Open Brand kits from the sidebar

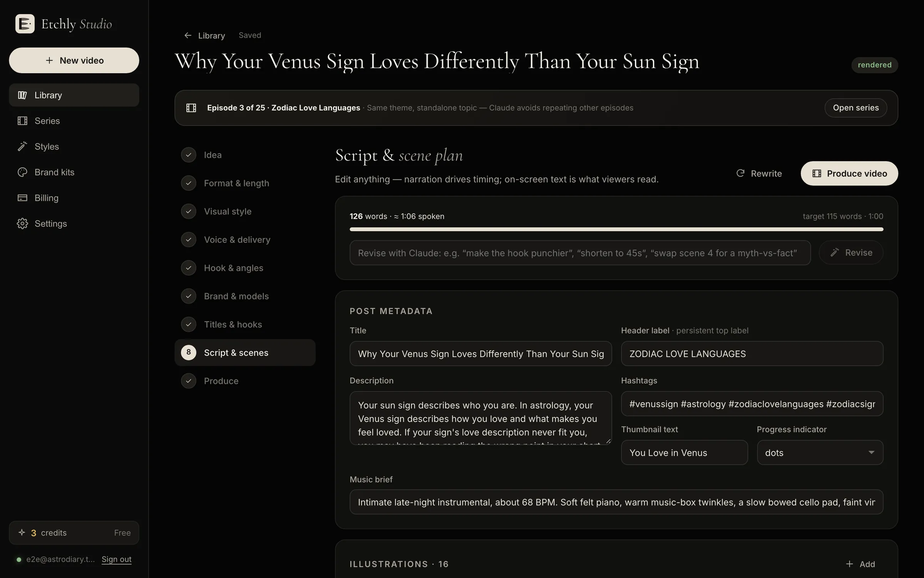(x=74, y=172)
